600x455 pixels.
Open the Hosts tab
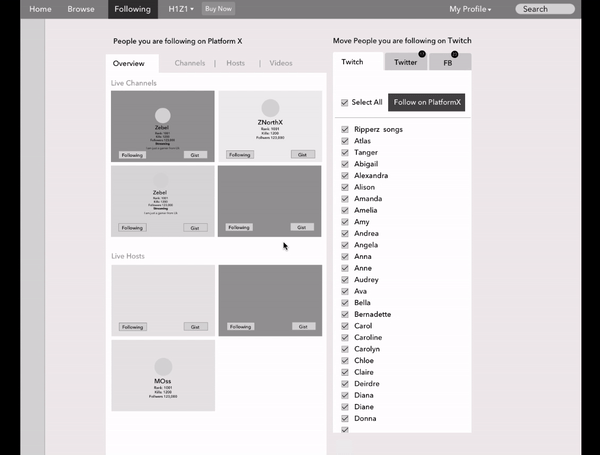235,63
